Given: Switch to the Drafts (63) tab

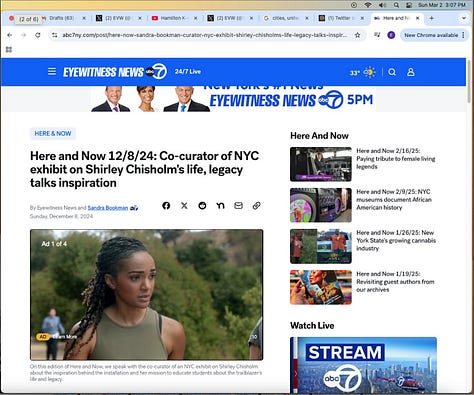Looking at the screenshot, I should [x=61, y=18].
